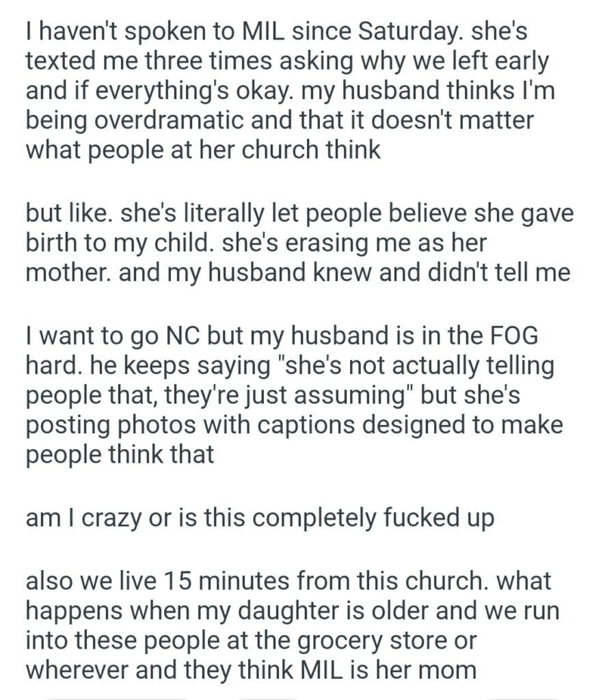Click the line "people think that"
Screen dimensions: 605x700
[120, 455]
